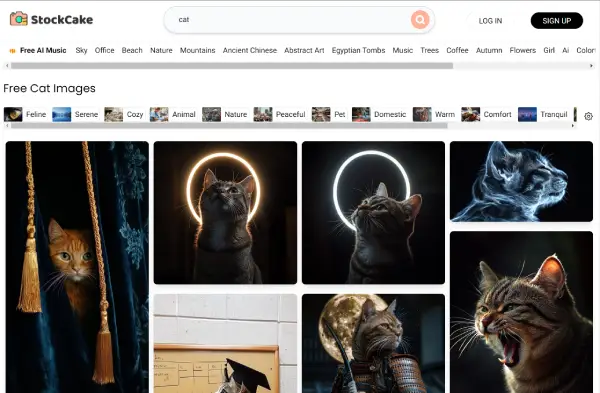600x393 pixels.
Task: Click the StockCake camera logo icon
Action: point(18,19)
